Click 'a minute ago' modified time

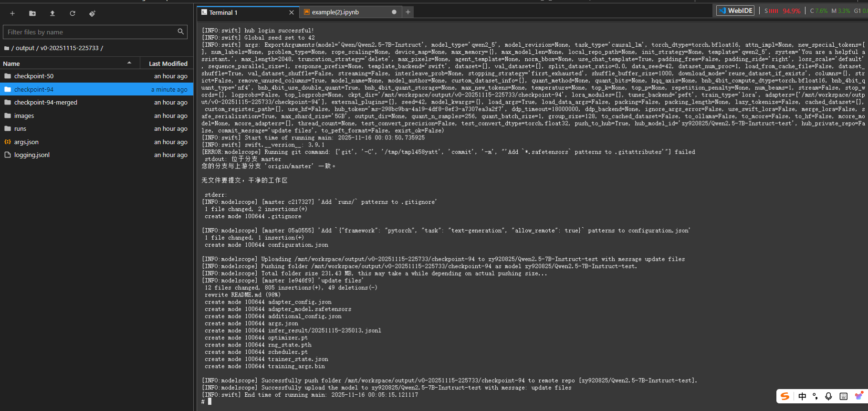[x=169, y=89]
